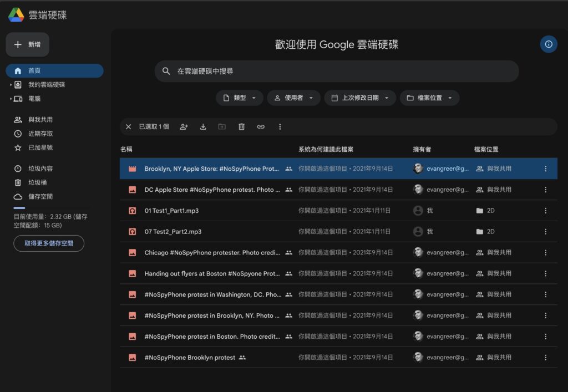The height and width of the screenshot is (392, 568).
Task: Open 垃圾桶 trash section
Action: tap(37, 182)
